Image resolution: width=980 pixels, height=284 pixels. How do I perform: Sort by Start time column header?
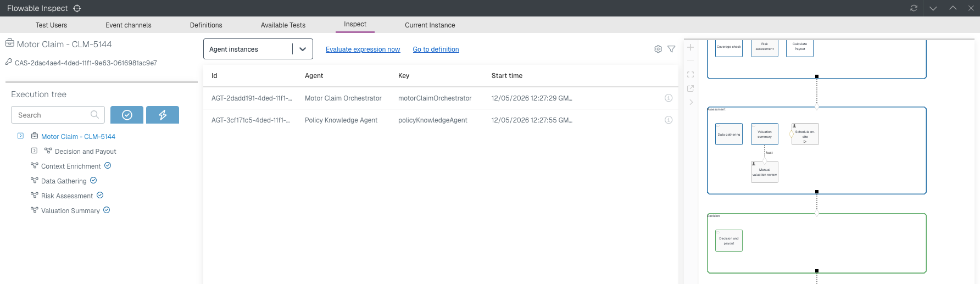(507, 76)
